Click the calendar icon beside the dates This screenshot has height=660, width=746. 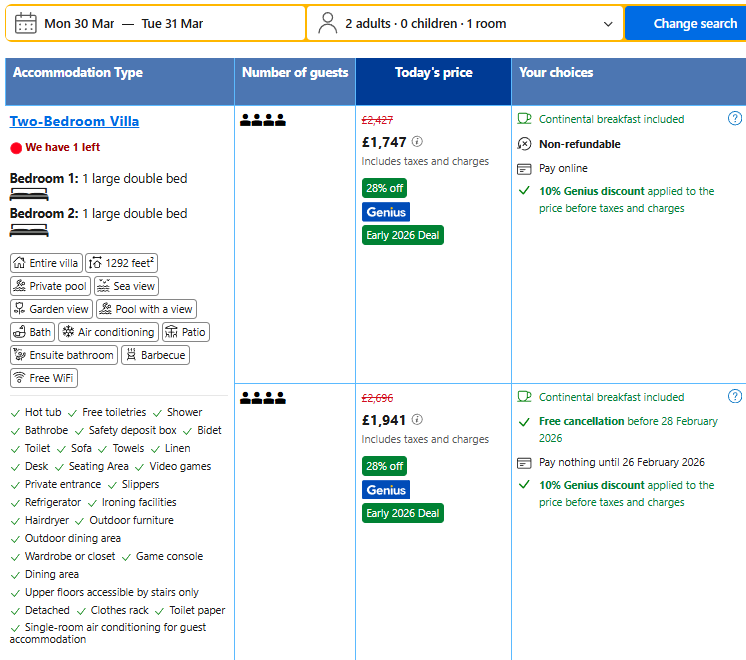click(x=25, y=23)
